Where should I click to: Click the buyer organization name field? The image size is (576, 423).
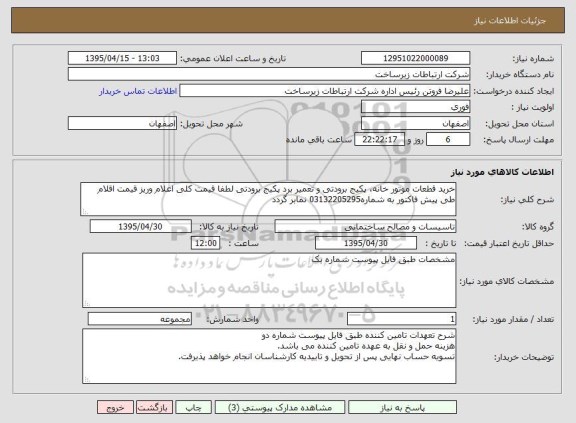[x=269, y=74]
